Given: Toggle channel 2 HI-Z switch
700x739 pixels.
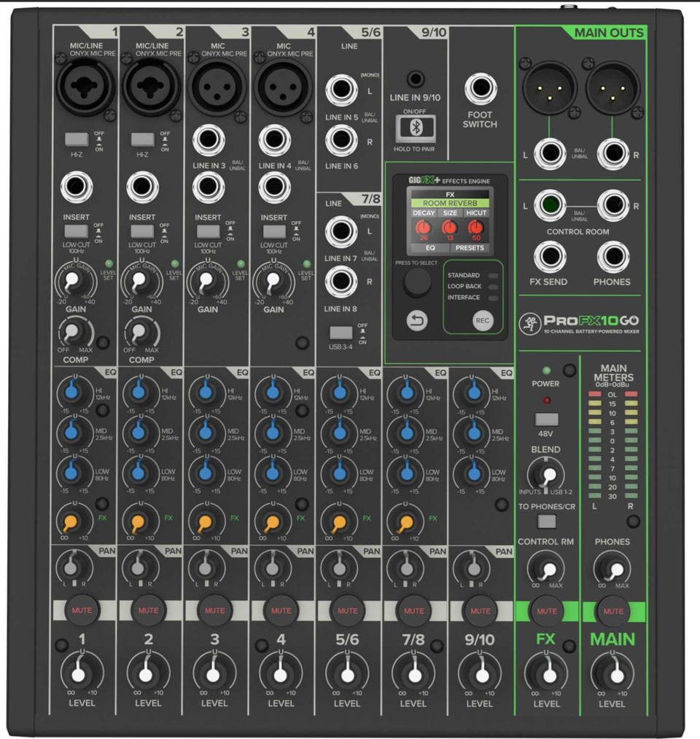Looking at the screenshot, I should click(x=142, y=139).
